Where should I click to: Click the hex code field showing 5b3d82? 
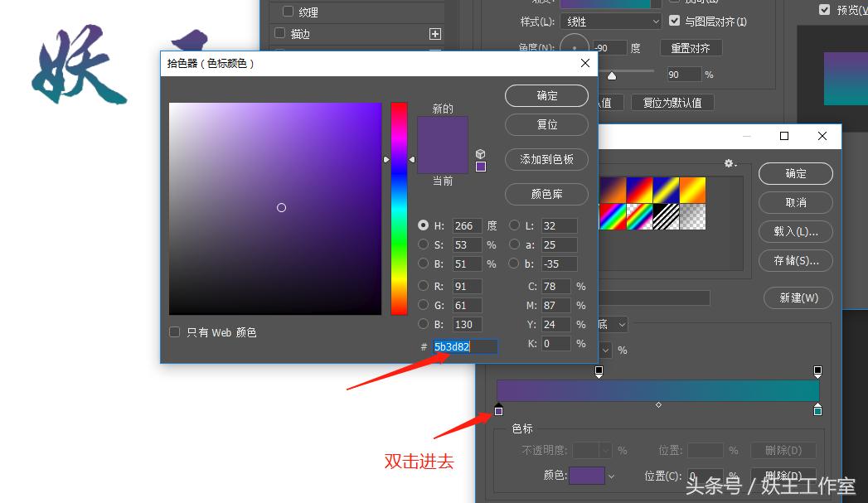(464, 346)
